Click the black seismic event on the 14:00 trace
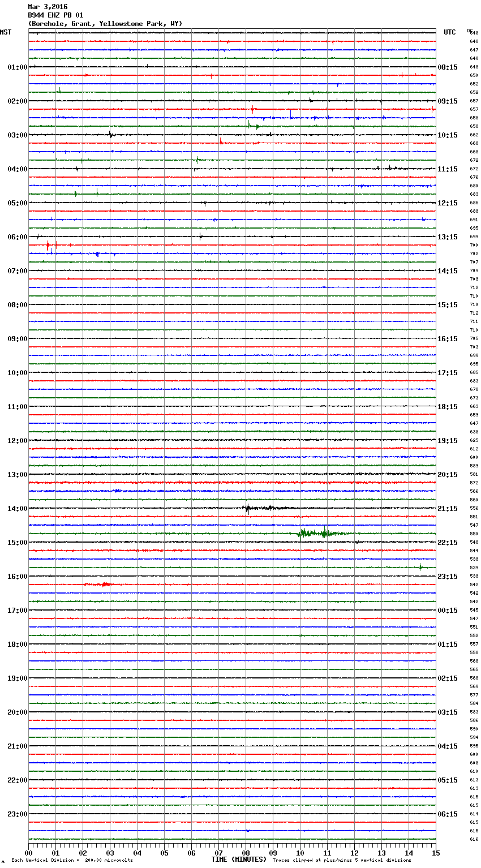481x868 pixels. 266,508
